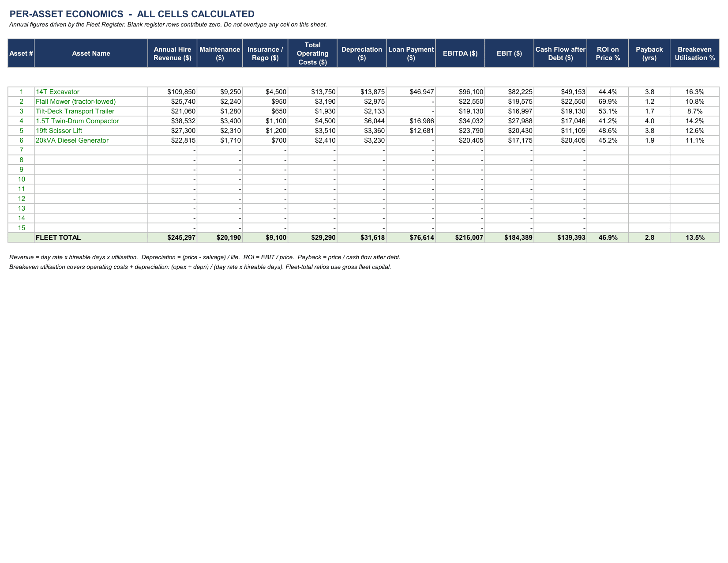Select the Payback (yrs) column header

pyautogui.click(x=649, y=53)
